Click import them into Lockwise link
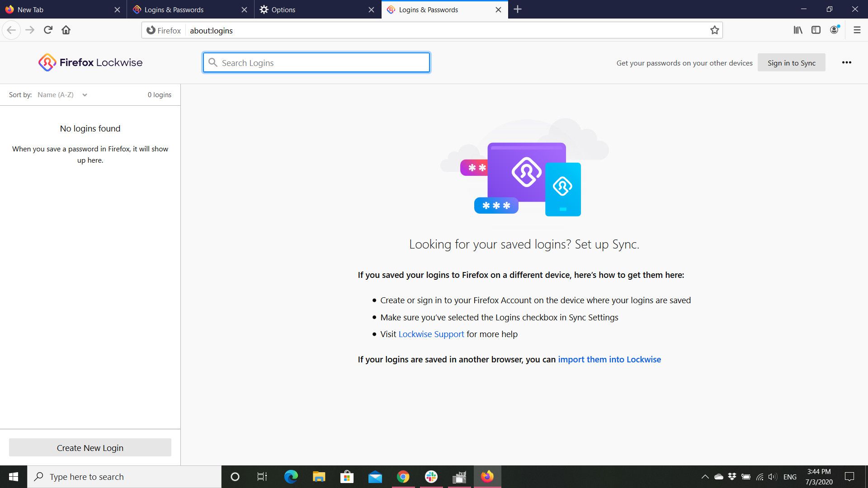 609,359
